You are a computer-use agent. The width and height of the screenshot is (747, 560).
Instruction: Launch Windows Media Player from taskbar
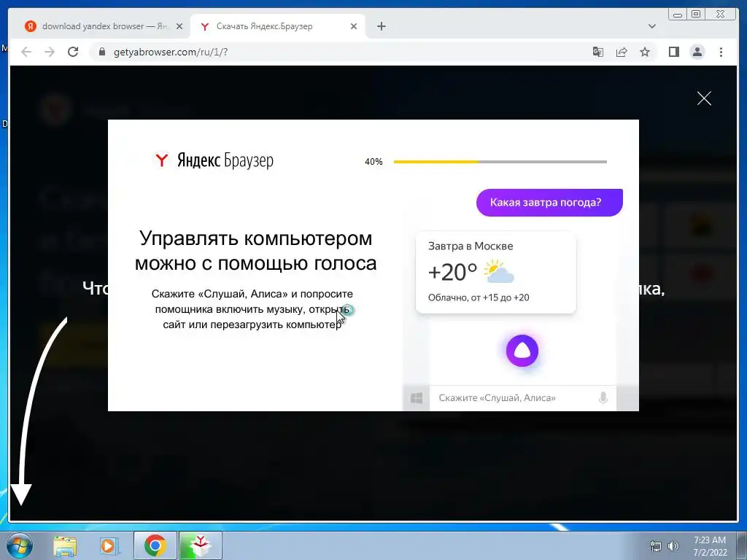109,545
